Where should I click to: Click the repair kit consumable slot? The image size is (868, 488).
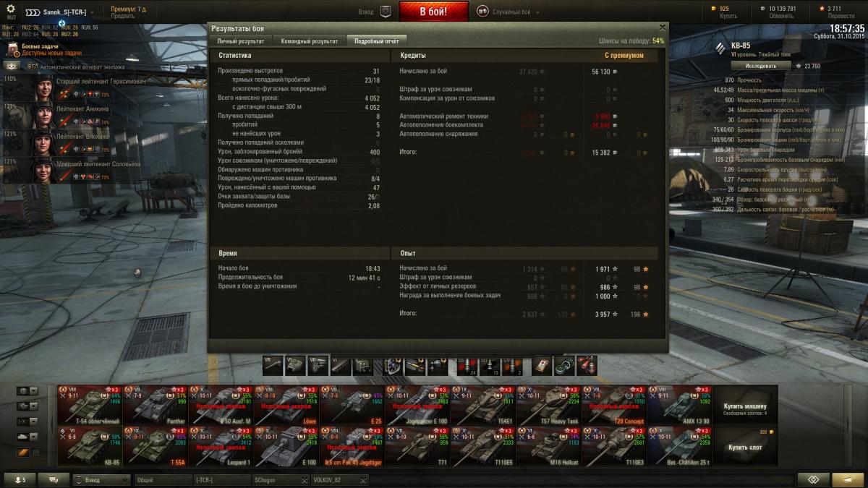(564, 367)
